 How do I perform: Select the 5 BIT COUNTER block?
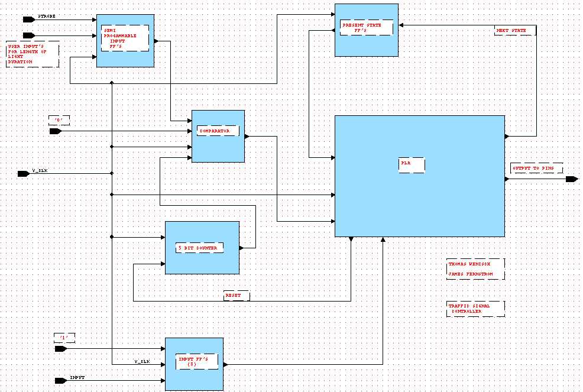(202, 248)
